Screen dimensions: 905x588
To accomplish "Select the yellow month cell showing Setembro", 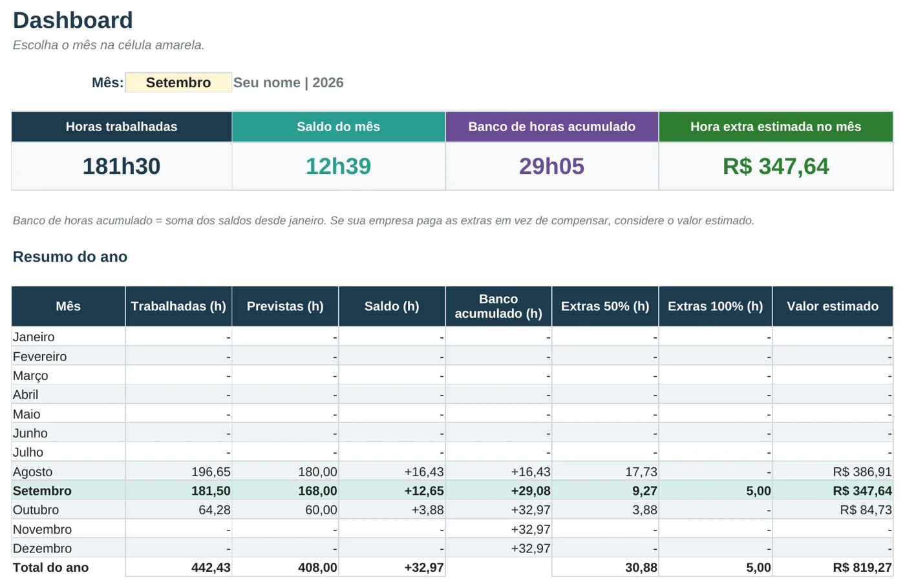I will coord(178,83).
